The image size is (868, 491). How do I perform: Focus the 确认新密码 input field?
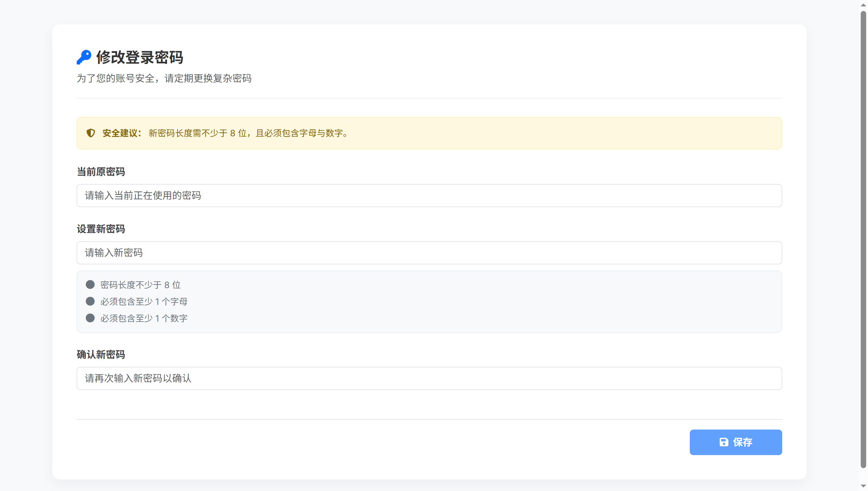pyautogui.click(x=429, y=378)
